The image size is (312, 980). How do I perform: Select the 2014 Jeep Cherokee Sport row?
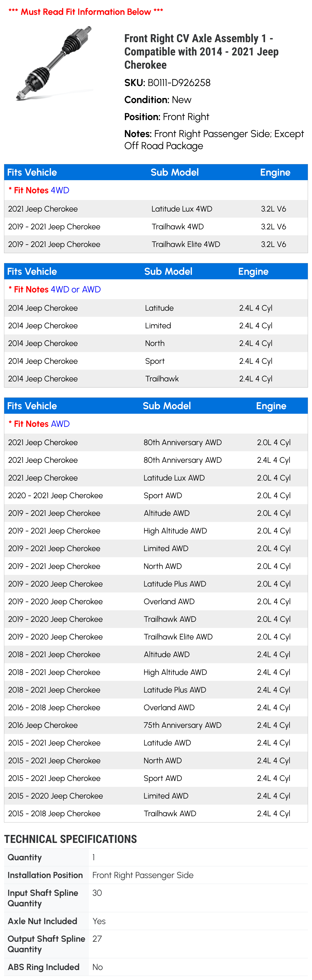tap(156, 361)
